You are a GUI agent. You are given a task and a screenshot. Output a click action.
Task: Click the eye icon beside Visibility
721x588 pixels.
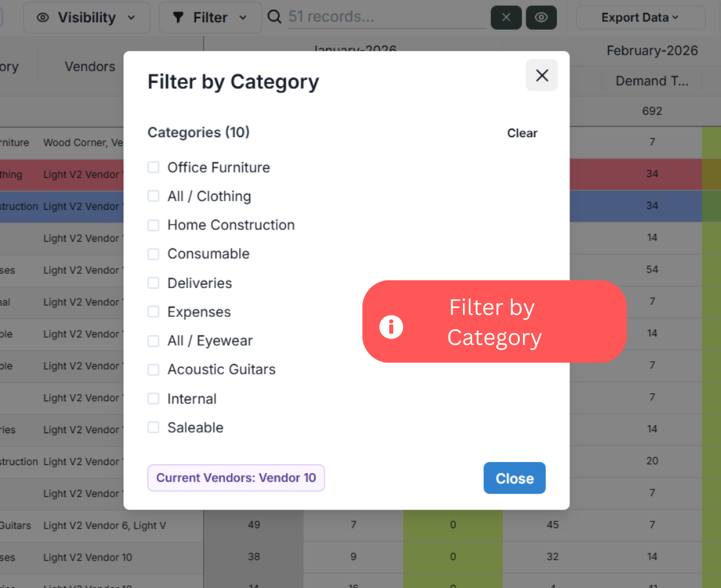(43, 18)
